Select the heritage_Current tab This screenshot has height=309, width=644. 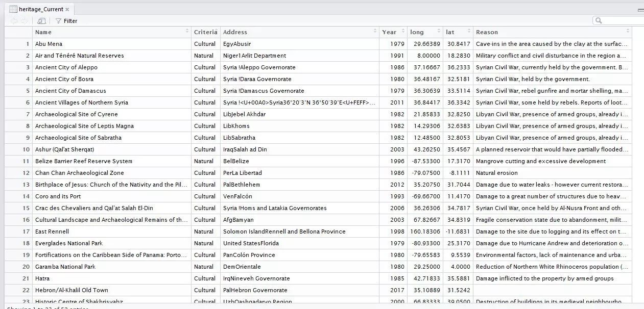pos(40,9)
